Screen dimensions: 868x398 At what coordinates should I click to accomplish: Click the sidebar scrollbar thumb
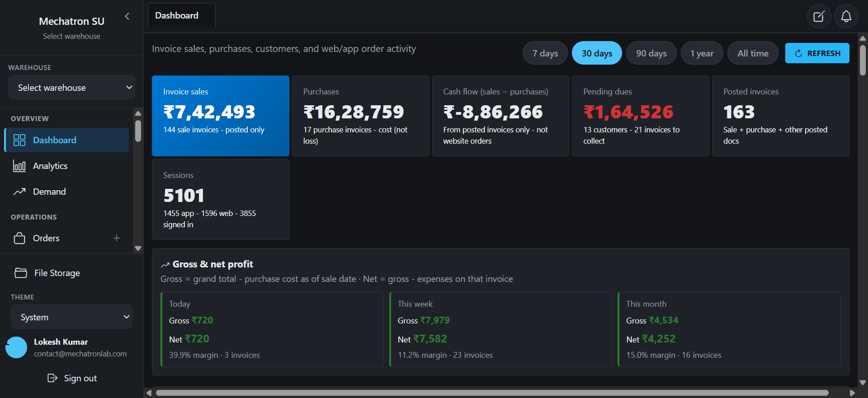[x=138, y=131]
